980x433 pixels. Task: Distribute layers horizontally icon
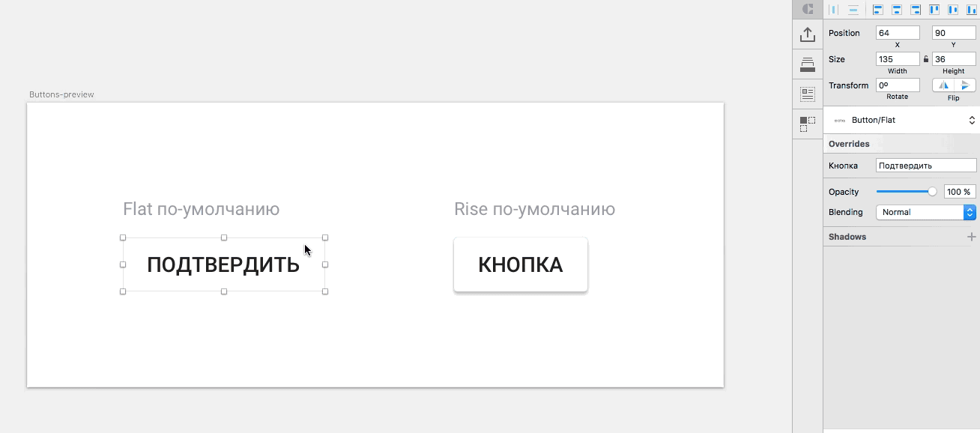pyautogui.click(x=834, y=10)
